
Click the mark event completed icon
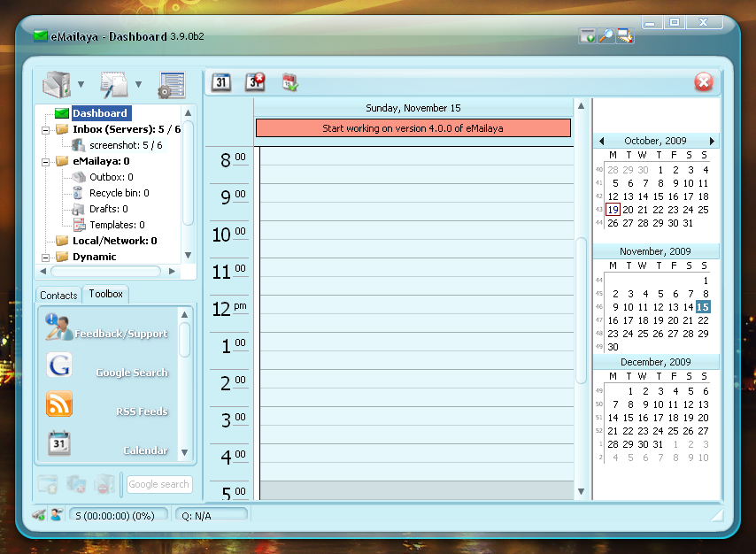[x=289, y=82]
